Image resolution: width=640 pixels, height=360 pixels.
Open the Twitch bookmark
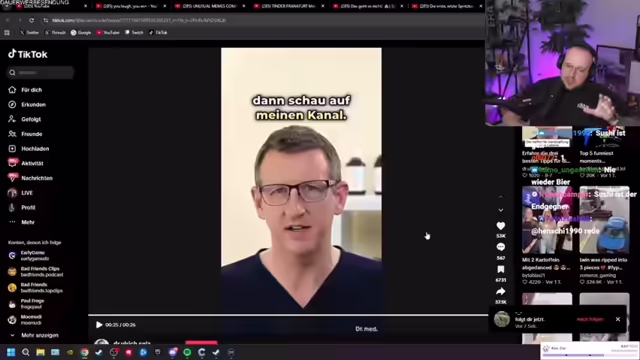coord(134,33)
